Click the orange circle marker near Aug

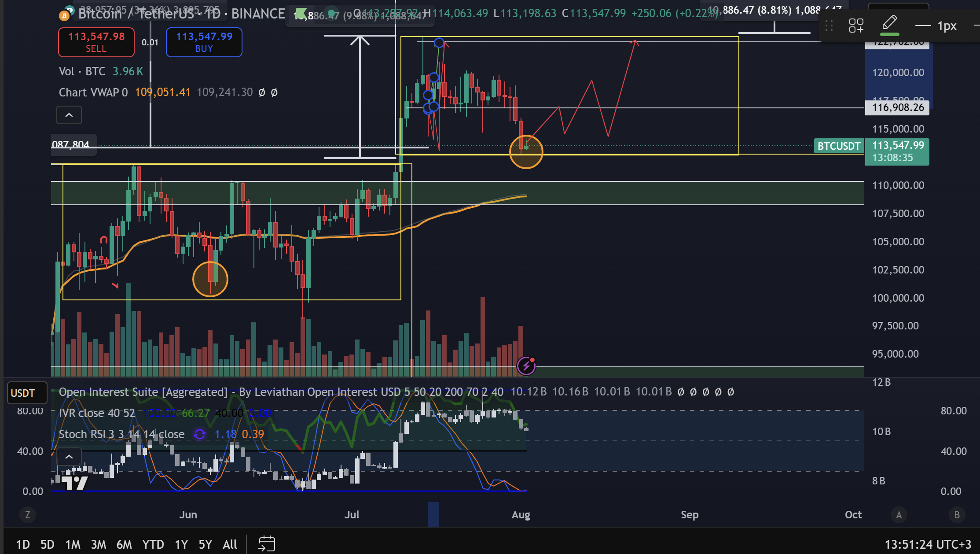(526, 152)
